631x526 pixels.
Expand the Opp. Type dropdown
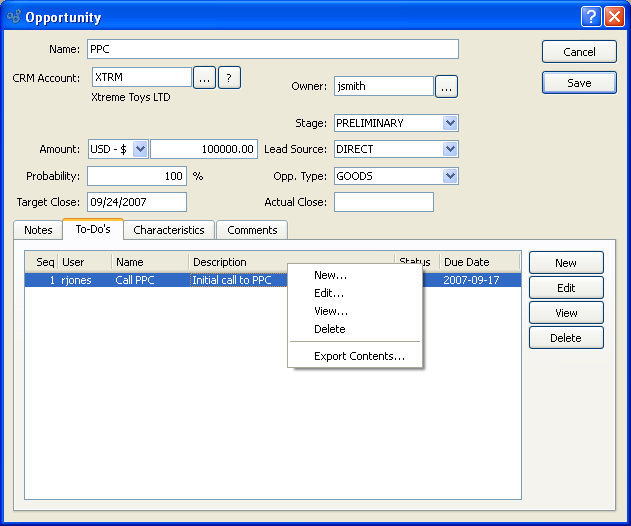point(450,176)
